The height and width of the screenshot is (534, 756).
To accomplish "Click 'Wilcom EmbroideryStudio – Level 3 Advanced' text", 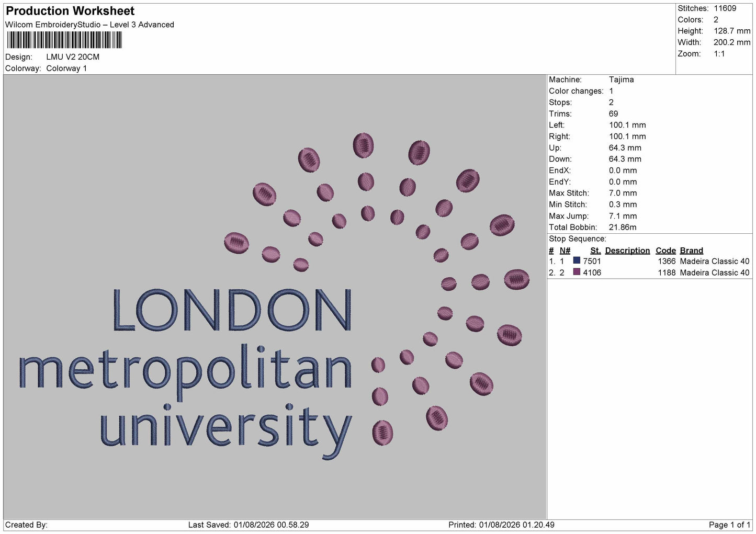I will 89,25.
